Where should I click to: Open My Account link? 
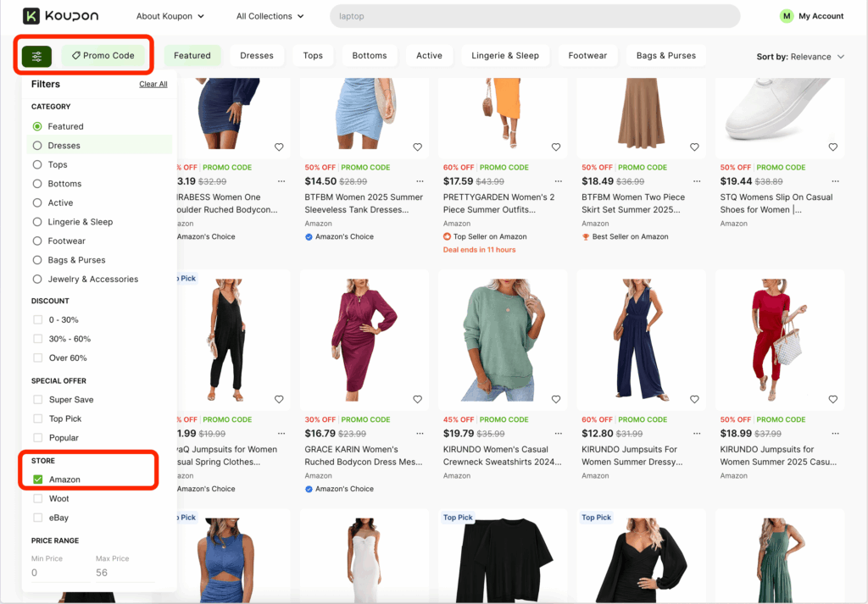click(821, 16)
